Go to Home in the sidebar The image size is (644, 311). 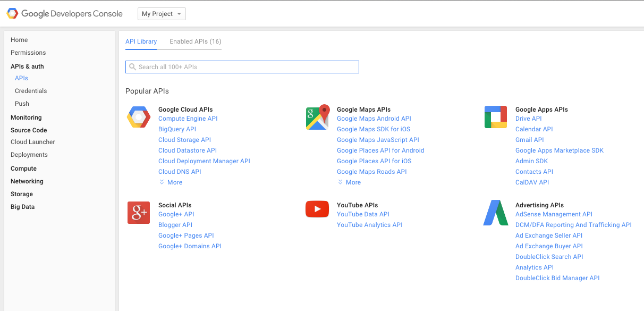(19, 40)
